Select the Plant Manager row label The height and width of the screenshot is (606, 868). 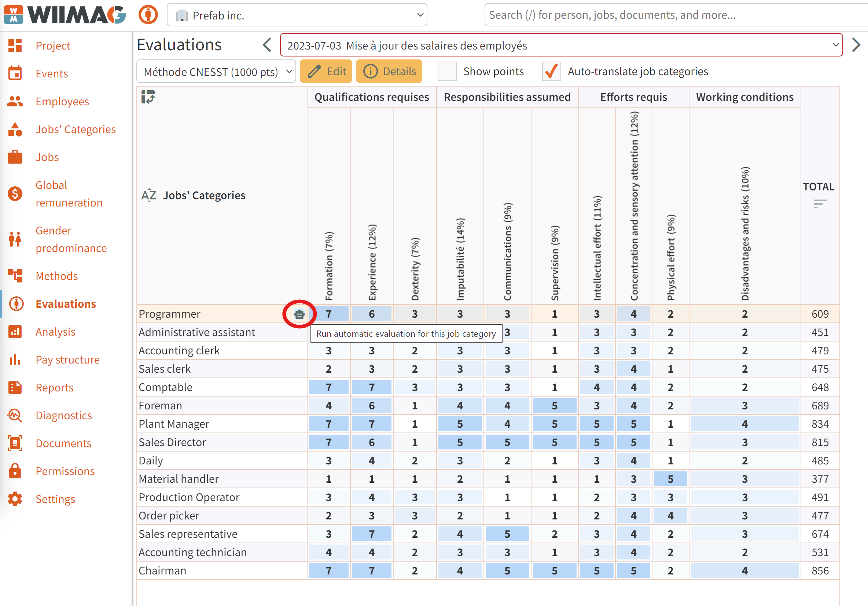[x=174, y=424]
